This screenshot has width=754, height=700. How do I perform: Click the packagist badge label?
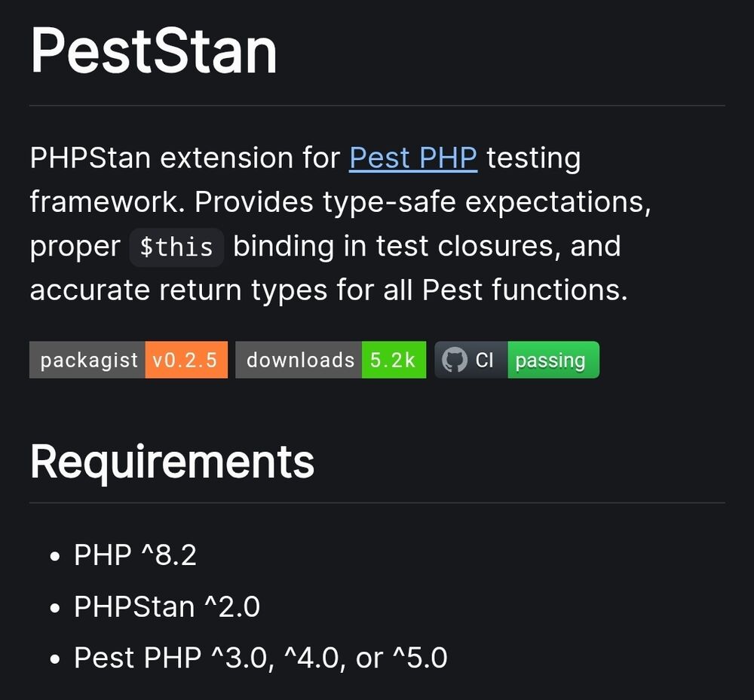coord(88,360)
